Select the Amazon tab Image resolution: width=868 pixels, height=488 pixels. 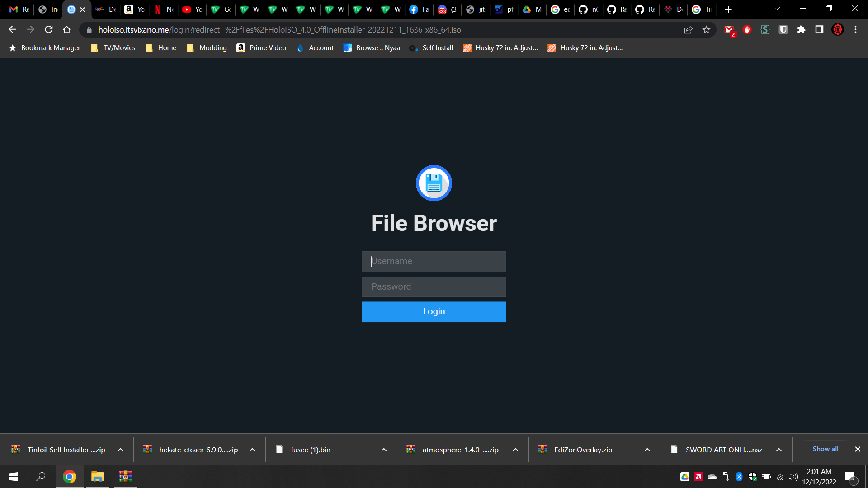click(x=134, y=9)
